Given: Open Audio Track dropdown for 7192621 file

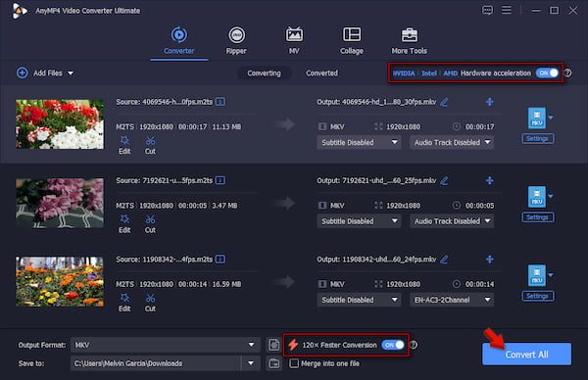Looking at the screenshot, I should tap(452, 221).
